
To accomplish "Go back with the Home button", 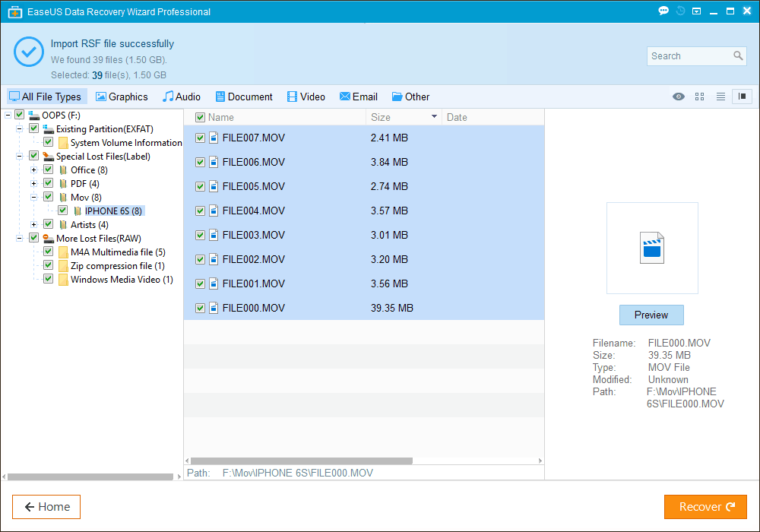I will (46, 507).
